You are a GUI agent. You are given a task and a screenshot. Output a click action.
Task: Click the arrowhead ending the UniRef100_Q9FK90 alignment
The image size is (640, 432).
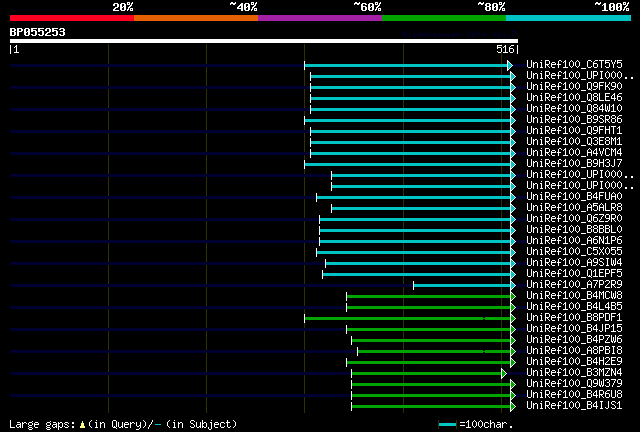pyautogui.click(x=513, y=87)
